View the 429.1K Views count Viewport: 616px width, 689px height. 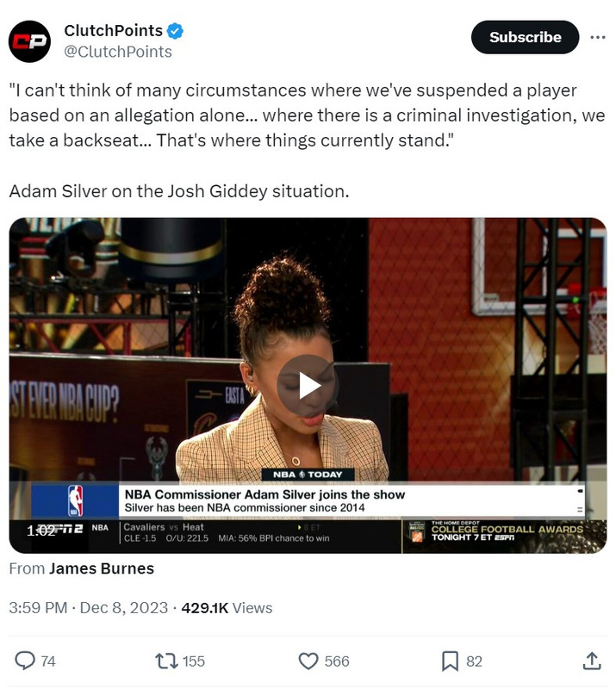[227, 608]
